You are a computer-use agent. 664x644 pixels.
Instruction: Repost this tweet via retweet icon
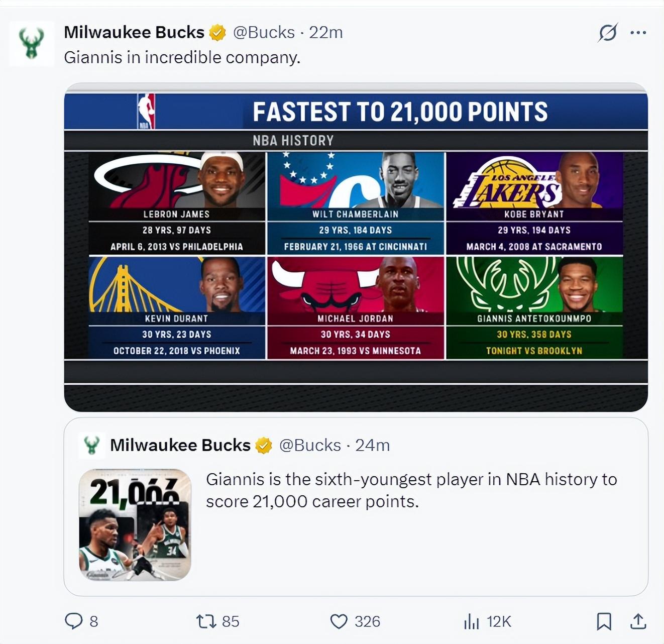(x=206, y=621)
